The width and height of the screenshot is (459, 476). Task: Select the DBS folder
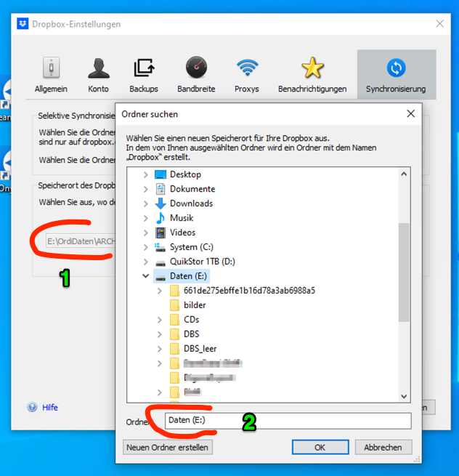184,334
